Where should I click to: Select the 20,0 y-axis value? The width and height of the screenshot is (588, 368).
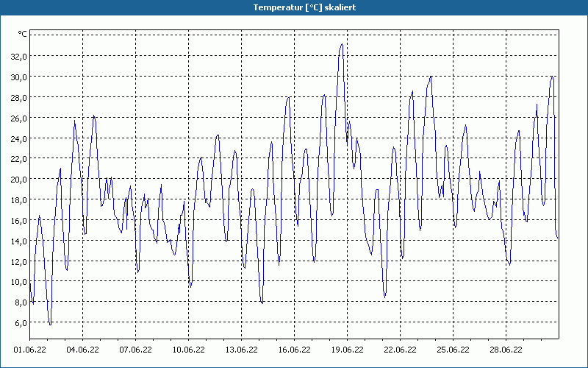point(19,180)
